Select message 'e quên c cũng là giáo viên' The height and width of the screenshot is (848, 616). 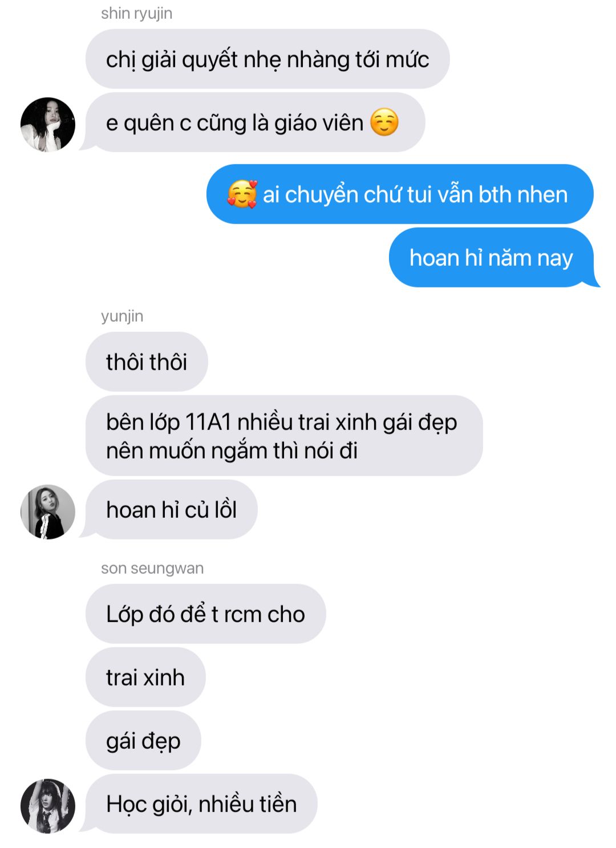click(255, 122)
